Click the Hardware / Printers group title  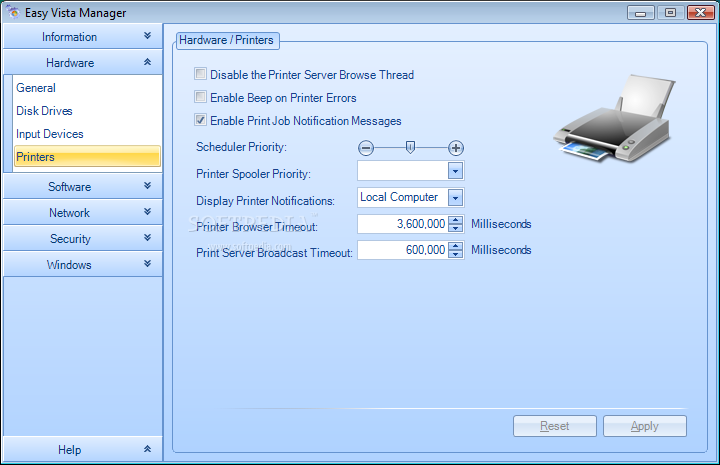226,40
